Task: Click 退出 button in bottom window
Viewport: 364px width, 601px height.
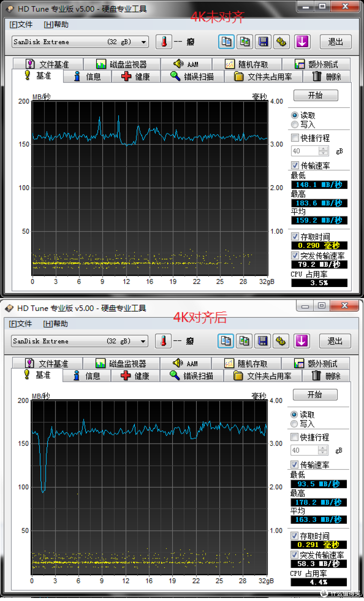Action: tap(335, 341)
